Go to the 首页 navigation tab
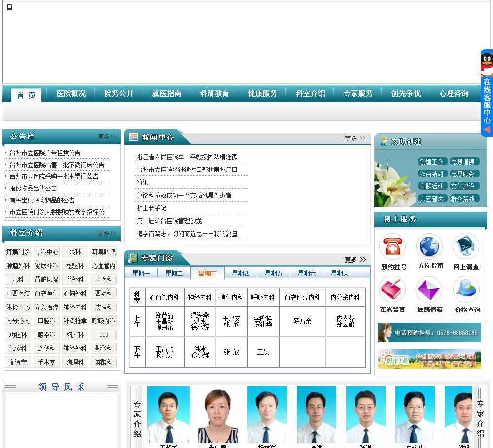 (x=27, y=95)
